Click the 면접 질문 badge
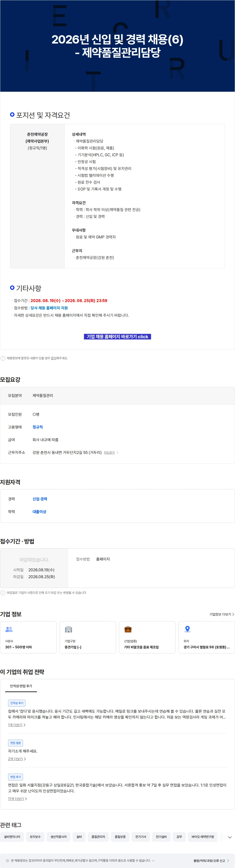Screen dimensions: 235x868 click(x=15, y=743)
